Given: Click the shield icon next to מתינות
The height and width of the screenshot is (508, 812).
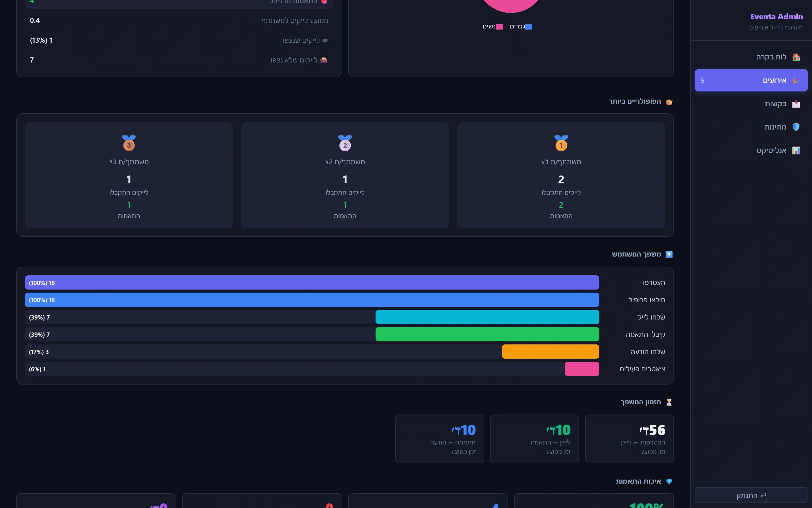Looking at the screenshot, I should coord(796,127).
